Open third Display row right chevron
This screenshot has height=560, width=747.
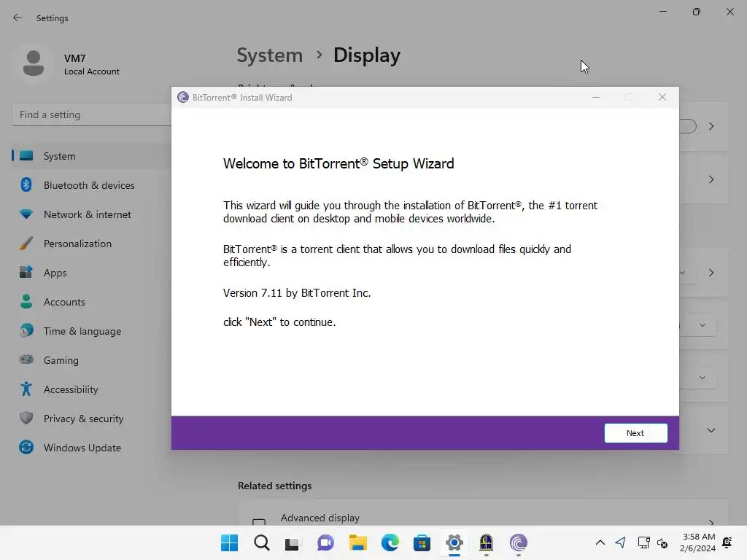[711, 273]
